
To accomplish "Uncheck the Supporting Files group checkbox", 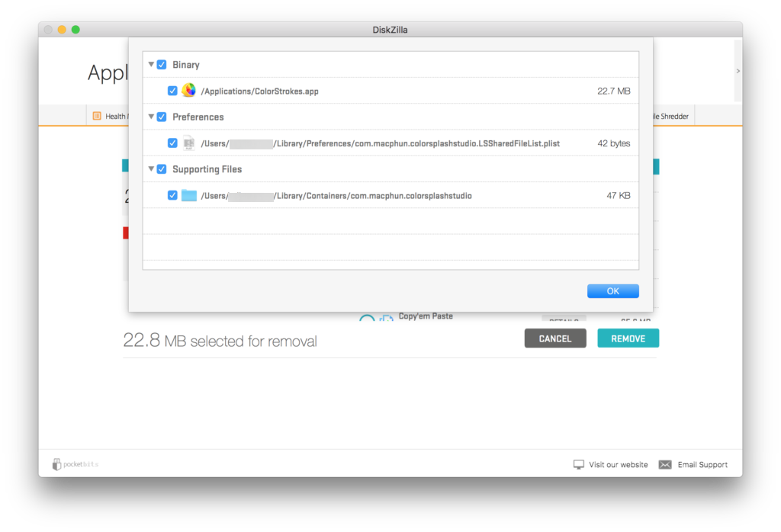I will coord(162,169).
